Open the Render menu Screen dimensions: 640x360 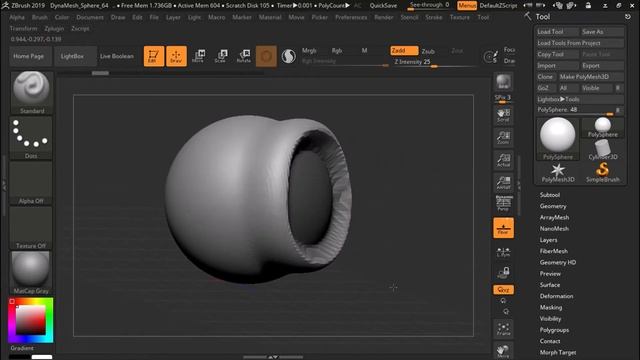pyautogui.click(x=384, y=18)
